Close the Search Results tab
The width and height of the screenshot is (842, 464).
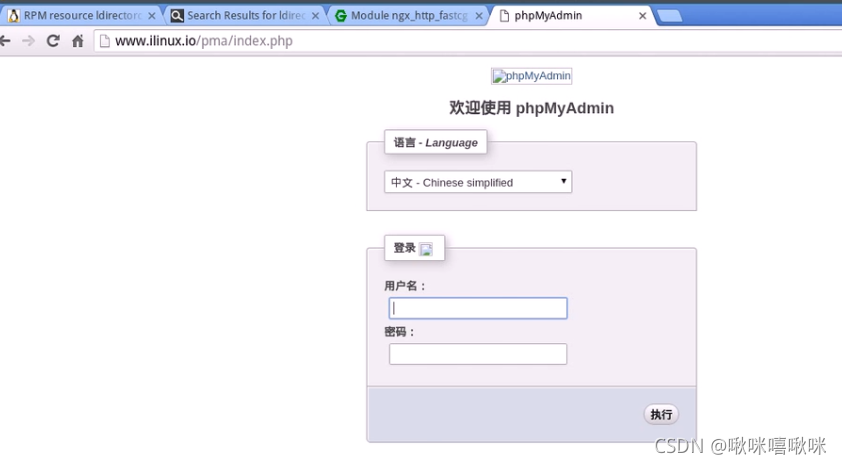[316, 16]
